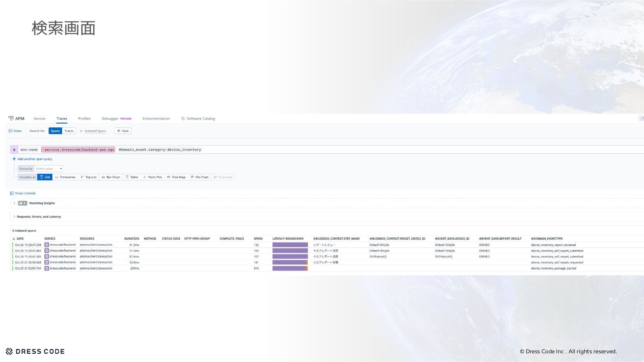Open the Views panel icon
This screenshot has height=362, width=644.
10,131
